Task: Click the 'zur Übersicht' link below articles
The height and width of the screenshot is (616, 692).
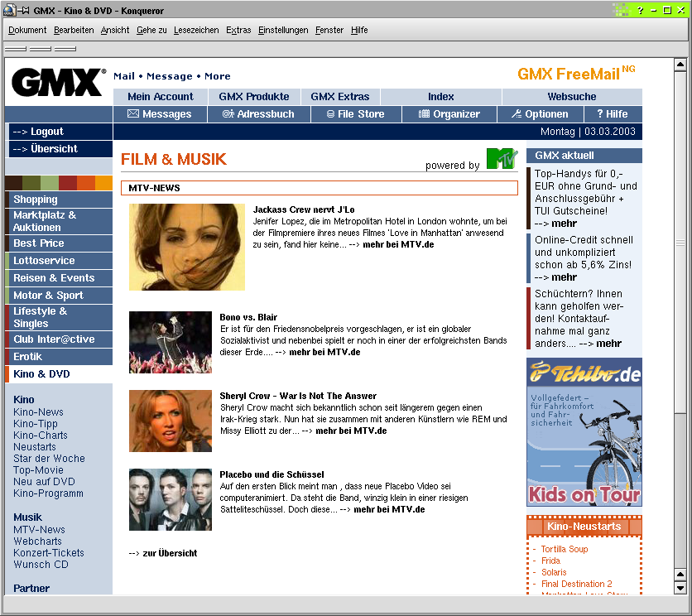Action: (x=170, y=553)
